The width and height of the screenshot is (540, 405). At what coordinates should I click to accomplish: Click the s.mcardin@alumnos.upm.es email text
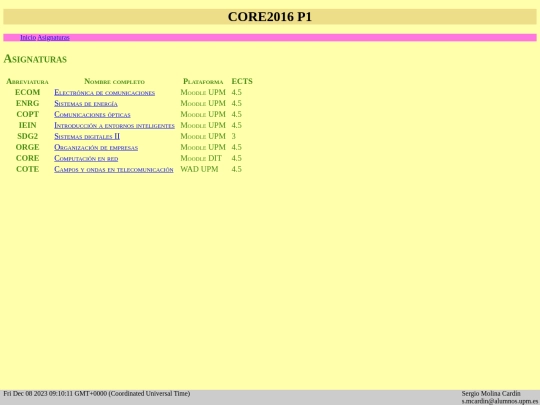click(x=499, y=401)
